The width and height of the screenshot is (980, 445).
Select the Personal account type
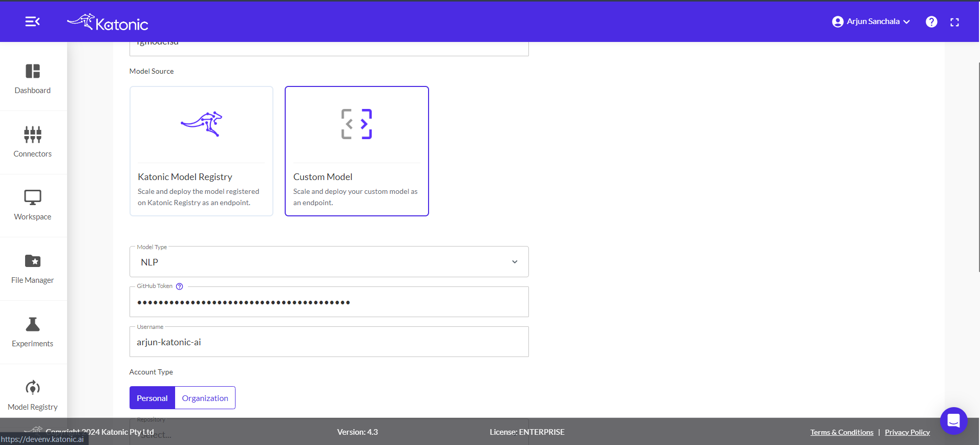(x=152, y=398)
